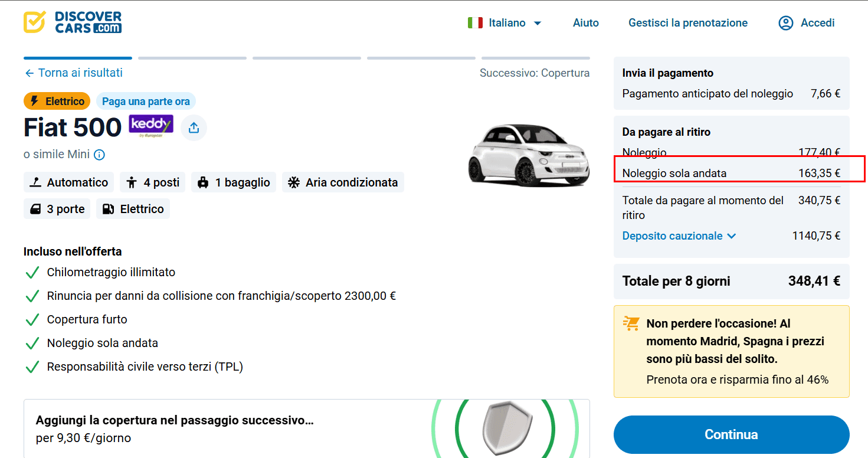The image size is (868, 458).
Task: Click the dropdown arrow next to Italiano
Action: click(x=538, y=24)
